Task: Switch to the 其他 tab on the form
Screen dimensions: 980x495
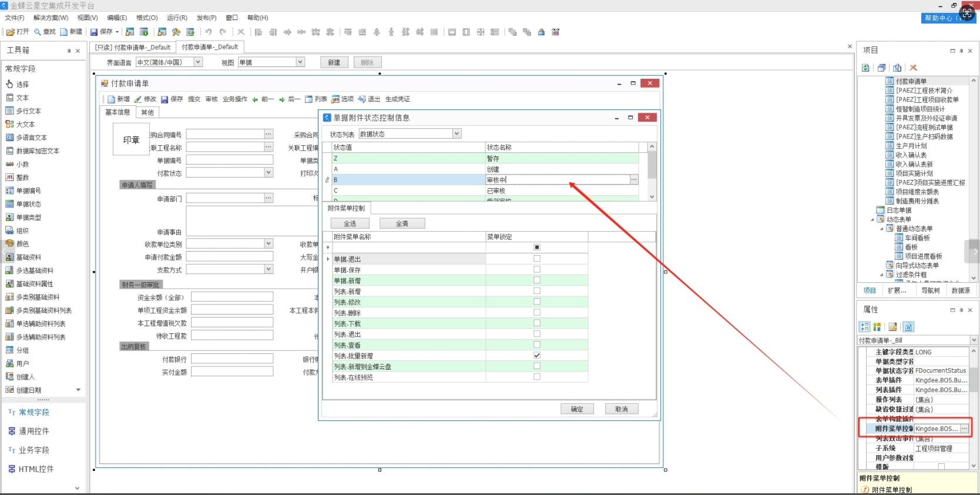Action: [147, 112]
